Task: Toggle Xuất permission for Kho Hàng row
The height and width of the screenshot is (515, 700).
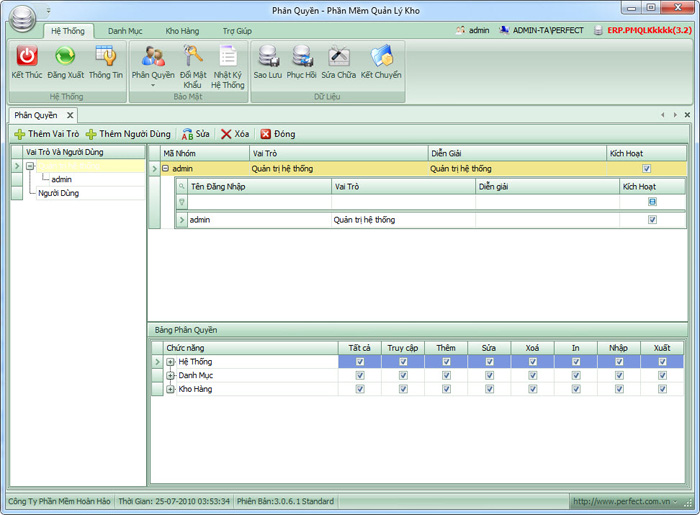Action: pos(662,389)
